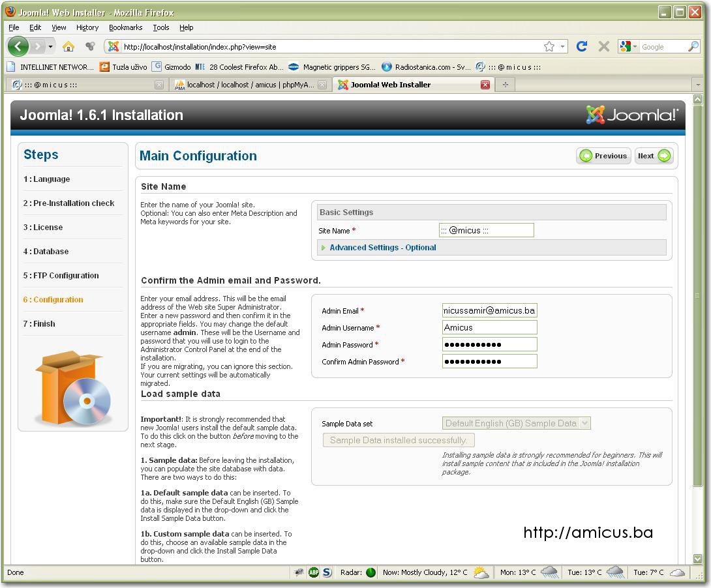Click the current weather Mostly Cloudy icon
711x588 pixels.
point(481,572)
